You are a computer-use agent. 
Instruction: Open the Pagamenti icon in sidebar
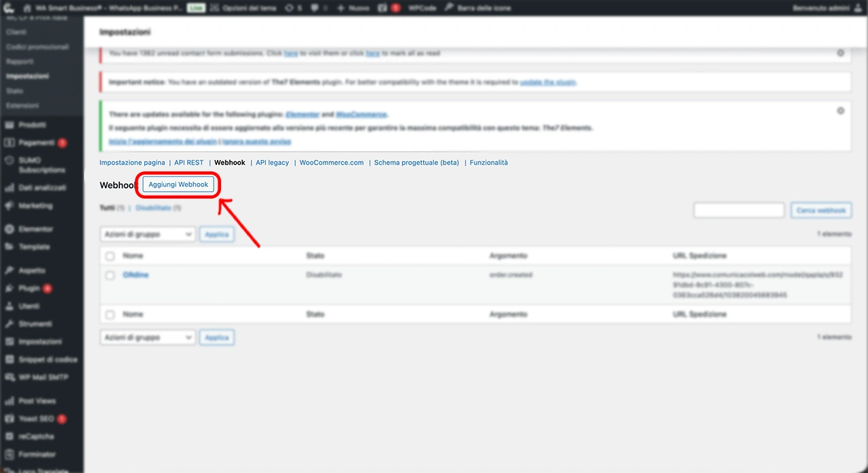coord(9,143)
